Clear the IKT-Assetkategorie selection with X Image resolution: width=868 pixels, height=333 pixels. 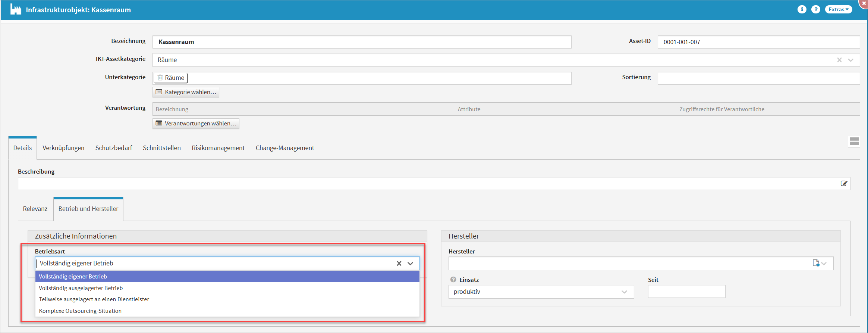click(839, 60)
